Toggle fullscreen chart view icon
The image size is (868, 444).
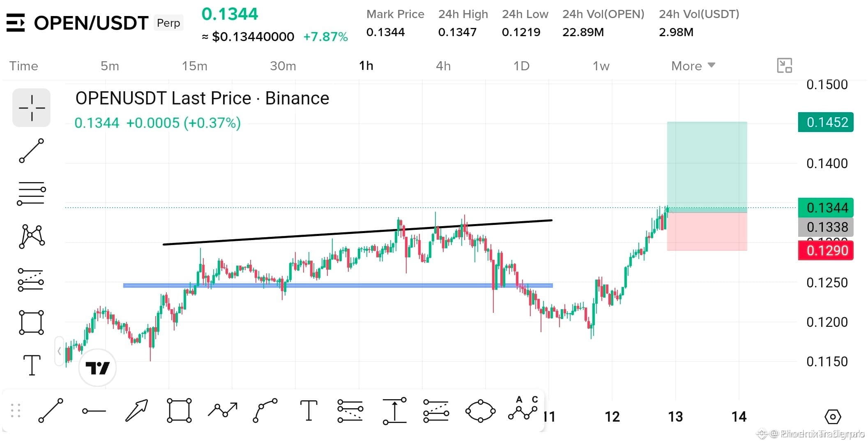tap(784, 66)
